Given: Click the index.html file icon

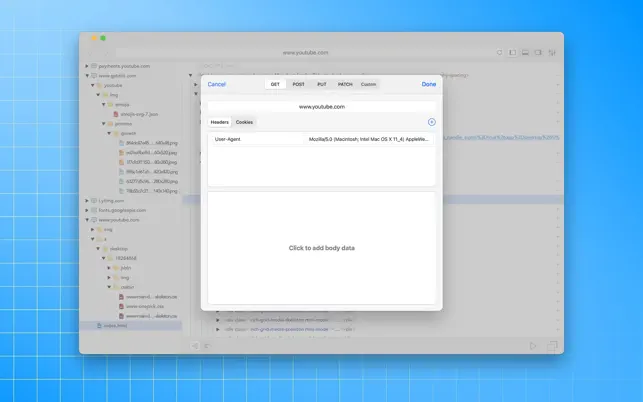Looking at the screenshot, I should pyautogui.click(x=99, y=326).
